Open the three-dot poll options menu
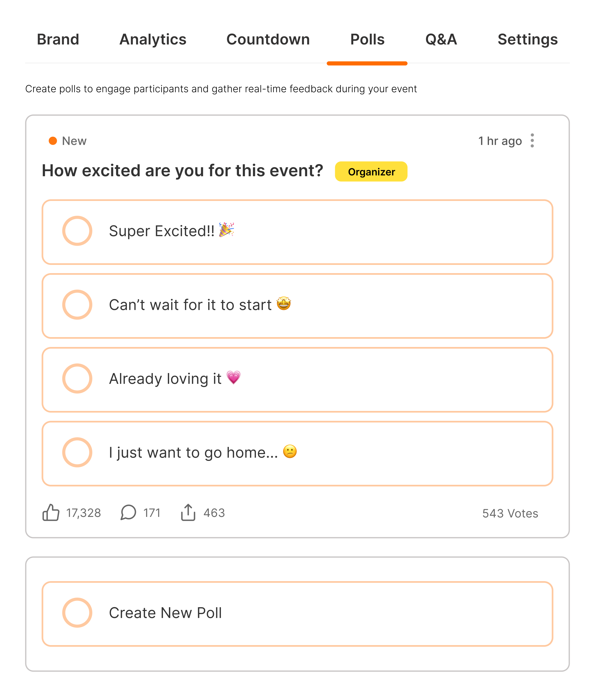595x700 pixels. coord(532,141)
